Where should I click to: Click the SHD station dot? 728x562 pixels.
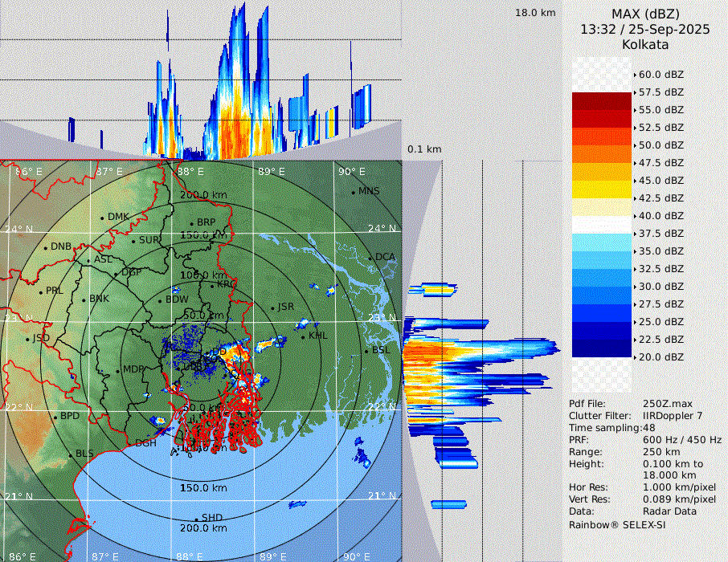coord(196,519)
